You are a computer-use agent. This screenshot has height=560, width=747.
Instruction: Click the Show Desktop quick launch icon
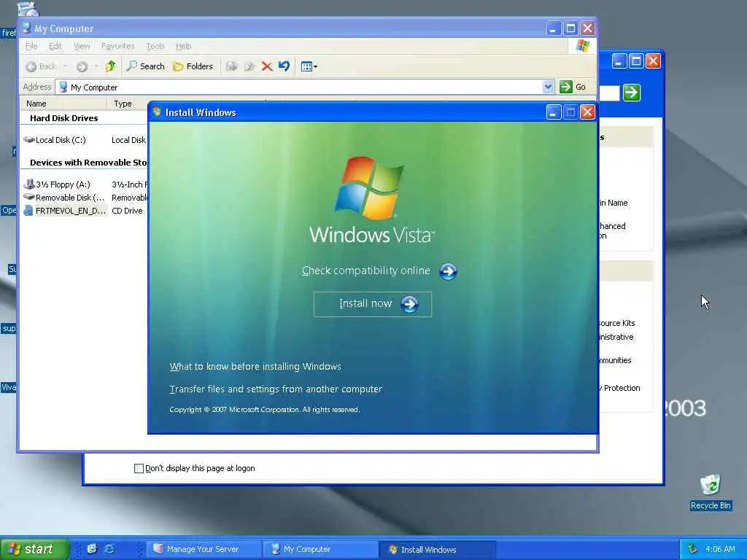pos(92,549)
